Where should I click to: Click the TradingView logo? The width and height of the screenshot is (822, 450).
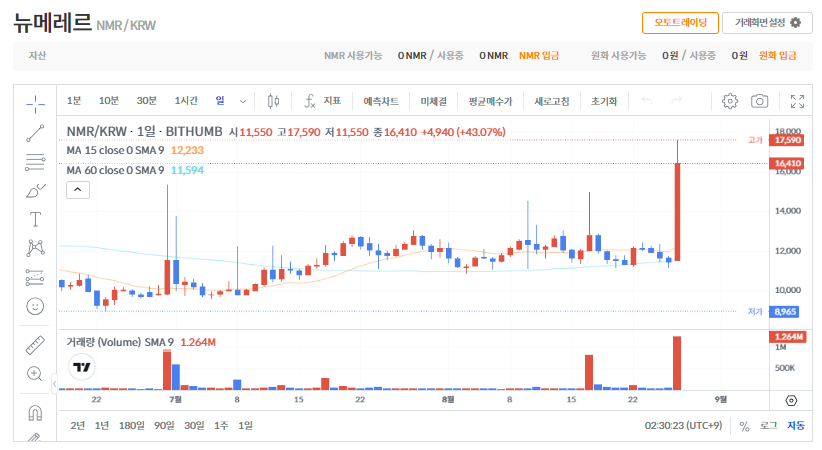pyautogui.click(x=81, y=367)
